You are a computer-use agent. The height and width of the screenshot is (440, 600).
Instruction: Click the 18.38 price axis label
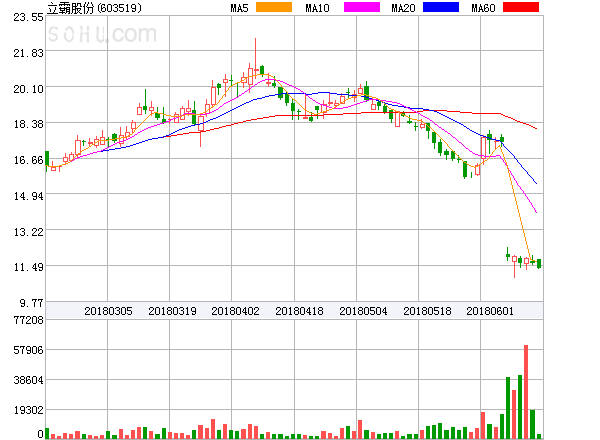click(28, 124)
